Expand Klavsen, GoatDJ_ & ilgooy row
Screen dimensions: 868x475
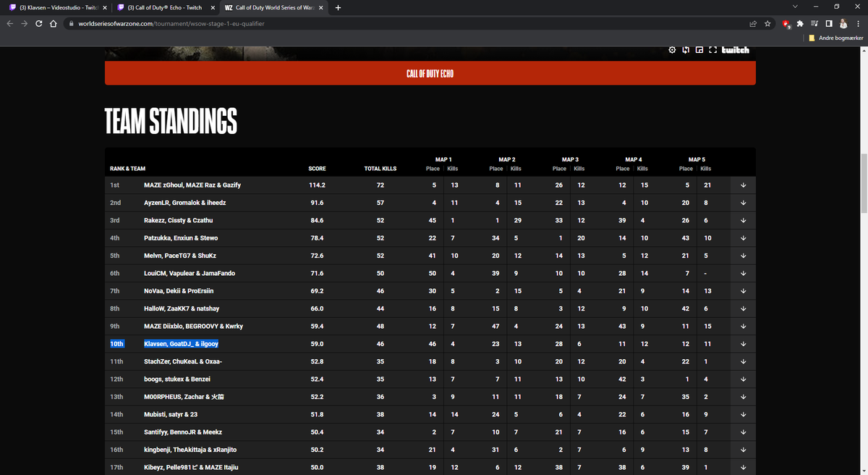click(744, 344)
